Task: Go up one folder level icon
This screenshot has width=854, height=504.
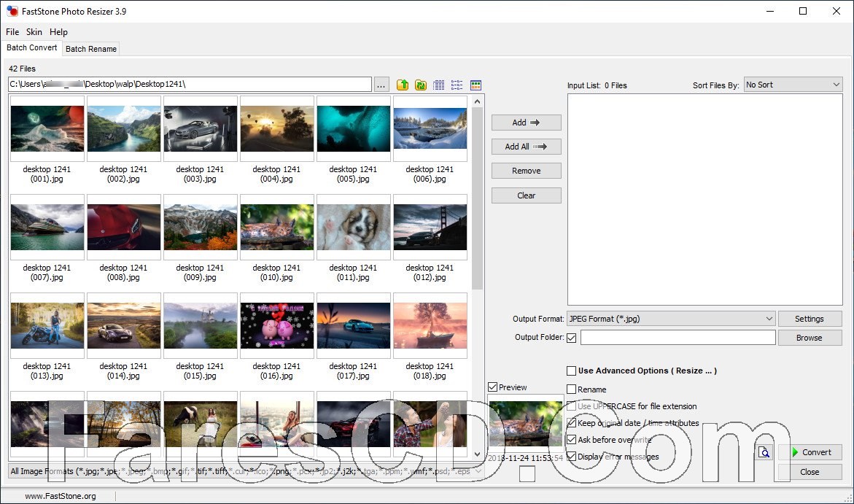Action: pyautogui.click(x=403, y=85)
